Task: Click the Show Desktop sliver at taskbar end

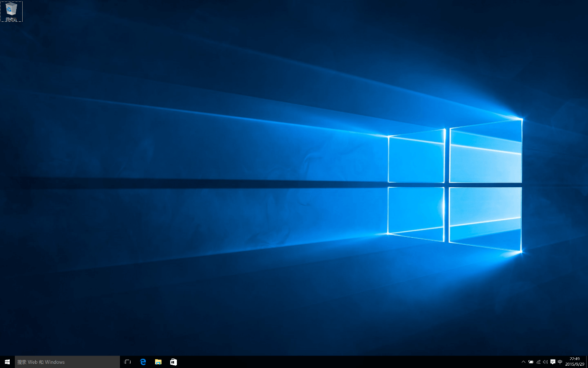Action: tap(586, 362)
